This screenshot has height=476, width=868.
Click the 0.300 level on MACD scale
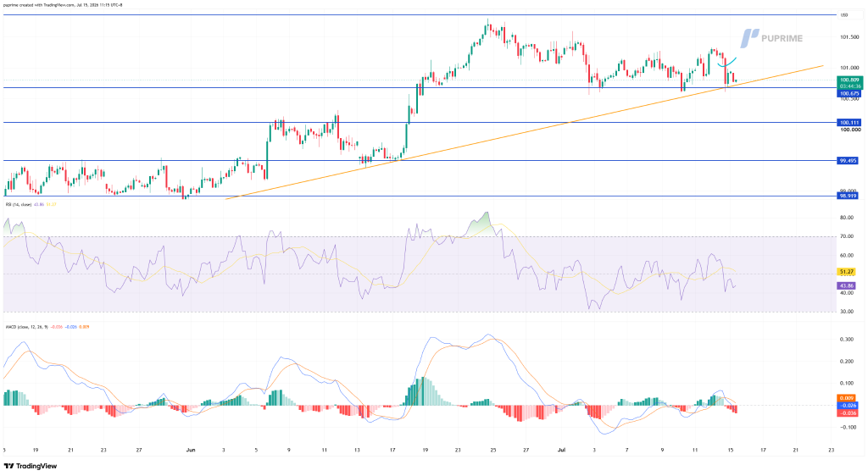[847, 340]
